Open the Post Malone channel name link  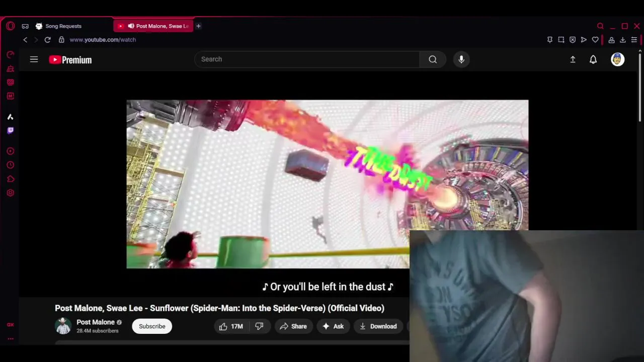tap(96, 322)
